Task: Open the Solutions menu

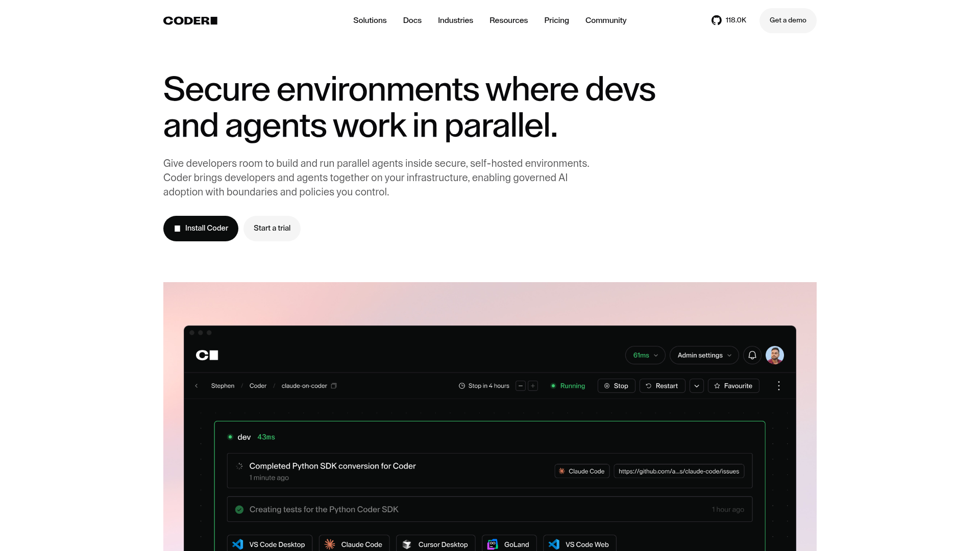Action: pos(370,20)
